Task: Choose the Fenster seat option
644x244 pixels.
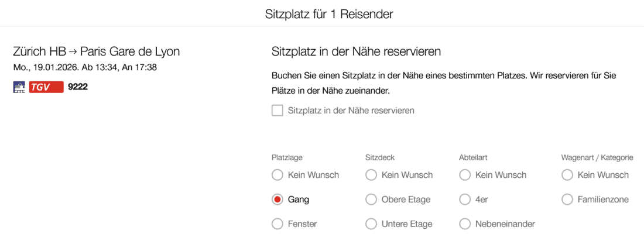Action: coord(278,224)
